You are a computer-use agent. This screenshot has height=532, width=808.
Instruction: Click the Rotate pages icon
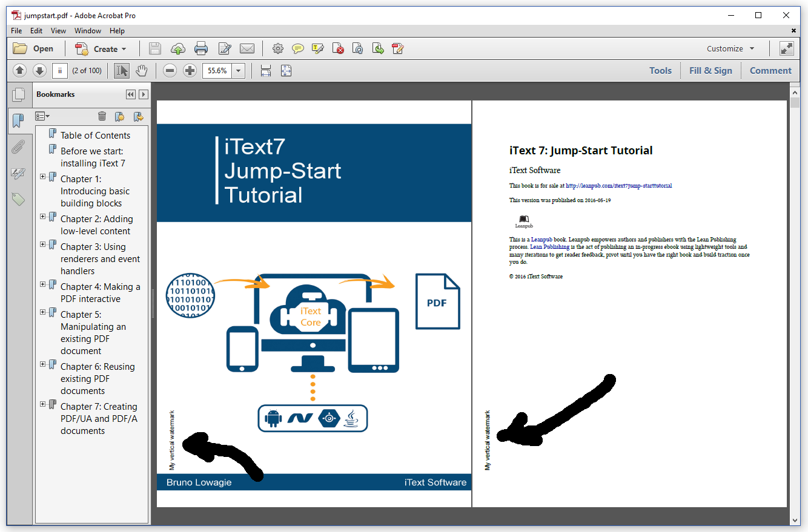pyautogui.click(x=358, y=49)
